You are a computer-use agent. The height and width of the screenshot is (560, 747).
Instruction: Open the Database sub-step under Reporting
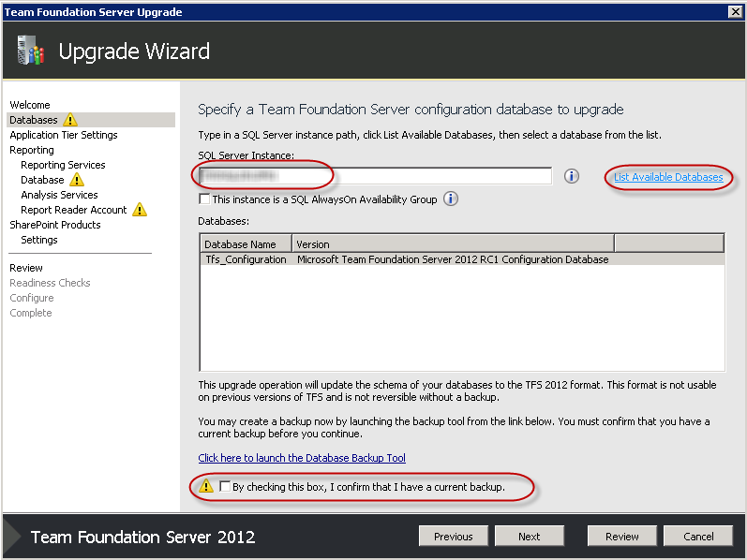[x=42, y=180]
